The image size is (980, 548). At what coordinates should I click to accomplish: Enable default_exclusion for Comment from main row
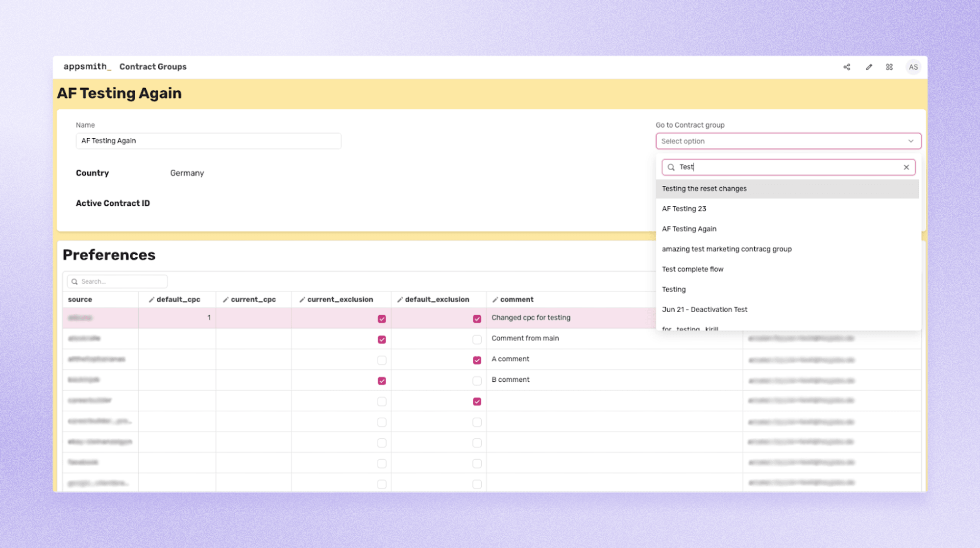[x=477, y=339]
